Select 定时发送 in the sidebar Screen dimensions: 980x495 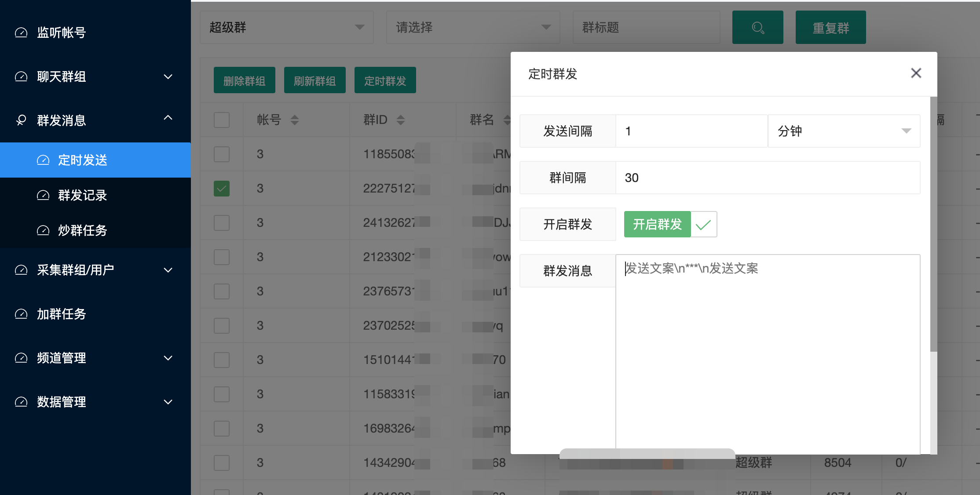click(x=95, y=160)
